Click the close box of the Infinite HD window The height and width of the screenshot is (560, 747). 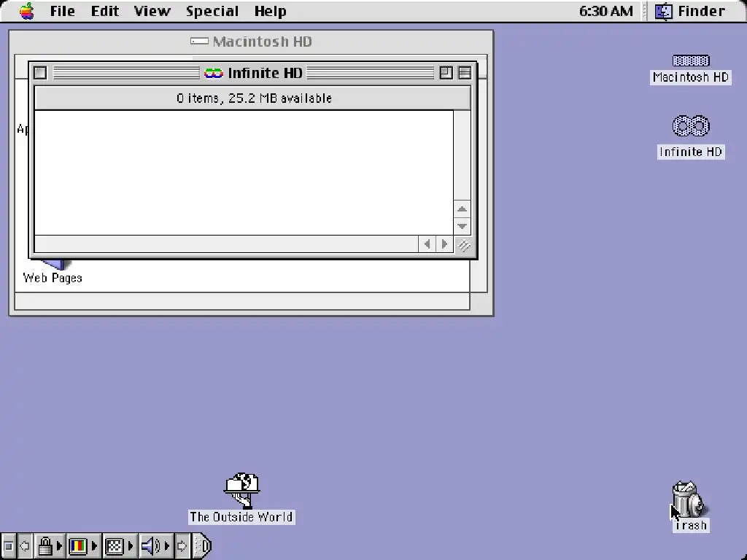tap(41, 73)
